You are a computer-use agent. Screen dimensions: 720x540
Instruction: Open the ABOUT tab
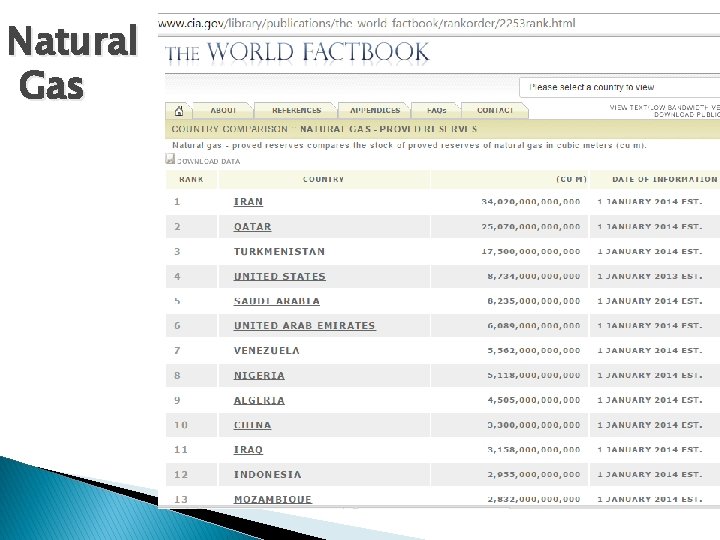coord(223,111)
